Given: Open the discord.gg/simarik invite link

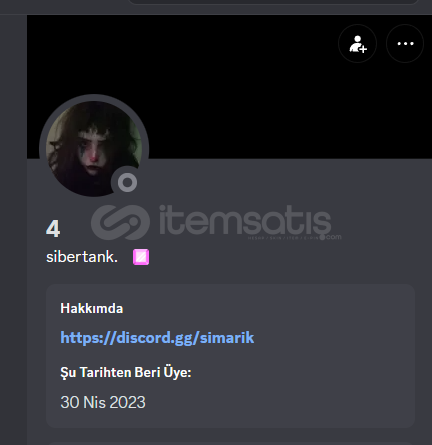Looking at the screenshot, I should [x=157, y=338].
